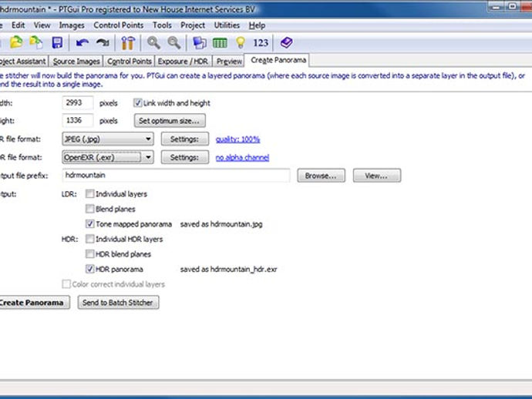Select the Create Panorama tab
The width and height of the screenshot is (532, 399).
coord(278,60)
